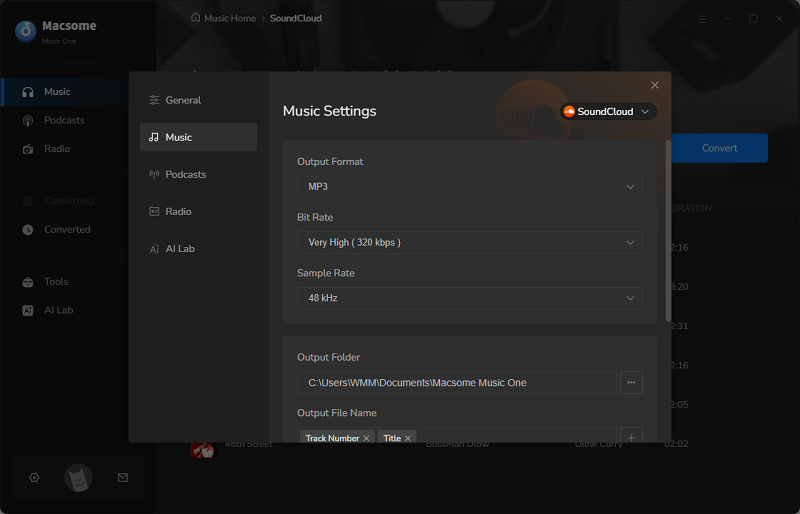Click the sliders icon beside General
This screenshot has width=800, height=514.
[154, 100]
